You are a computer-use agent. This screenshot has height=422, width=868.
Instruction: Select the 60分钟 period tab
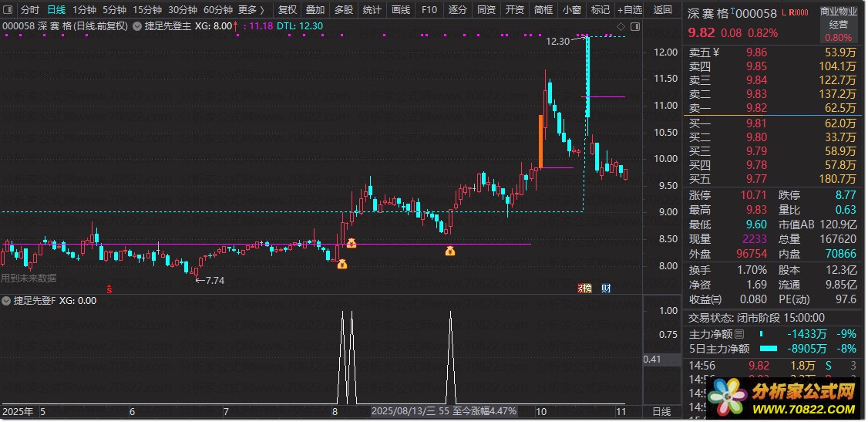click(218, 9)
